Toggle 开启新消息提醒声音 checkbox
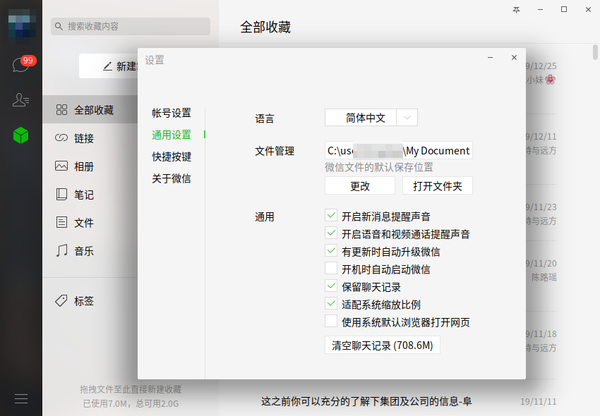 pyautogui.click(x=331, y=215)
